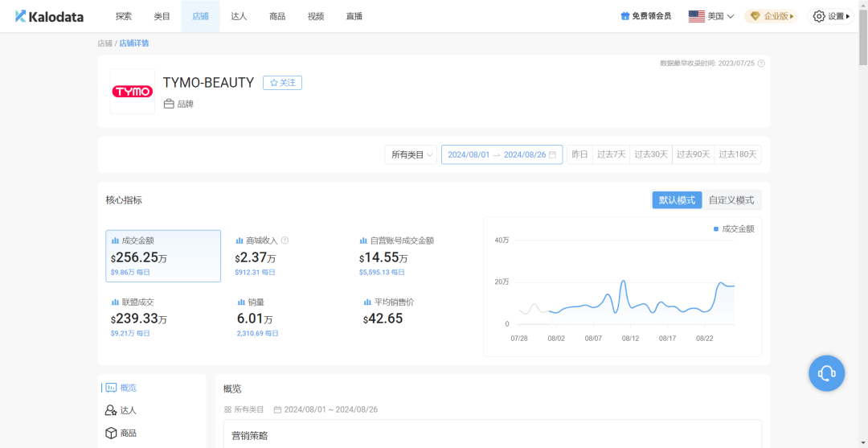Switch to 自定义模式
The image size is (868, 448).
click(x=731, y=200)
